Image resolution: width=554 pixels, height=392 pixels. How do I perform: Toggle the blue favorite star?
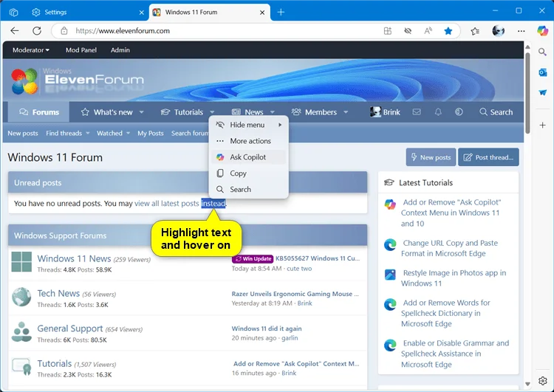point(448,31)
